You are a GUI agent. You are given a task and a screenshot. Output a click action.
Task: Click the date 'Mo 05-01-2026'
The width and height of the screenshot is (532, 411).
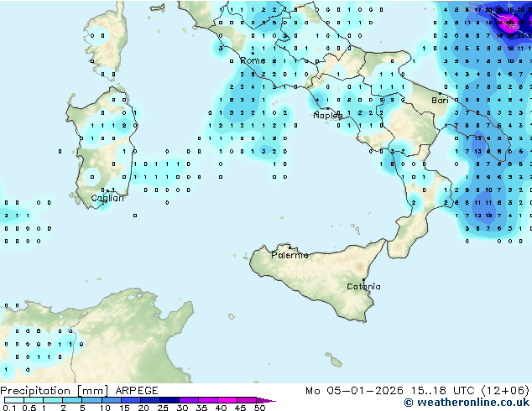(x=354, y=391)
